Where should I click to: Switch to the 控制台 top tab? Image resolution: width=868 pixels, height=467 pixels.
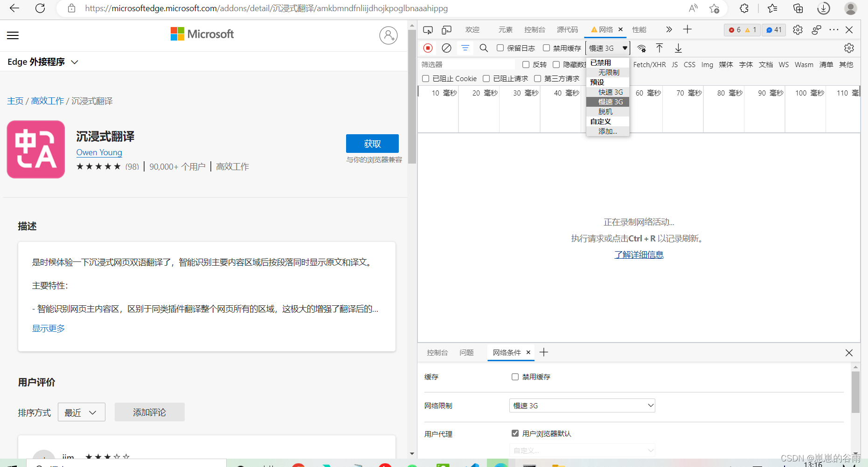coord(535,30)
